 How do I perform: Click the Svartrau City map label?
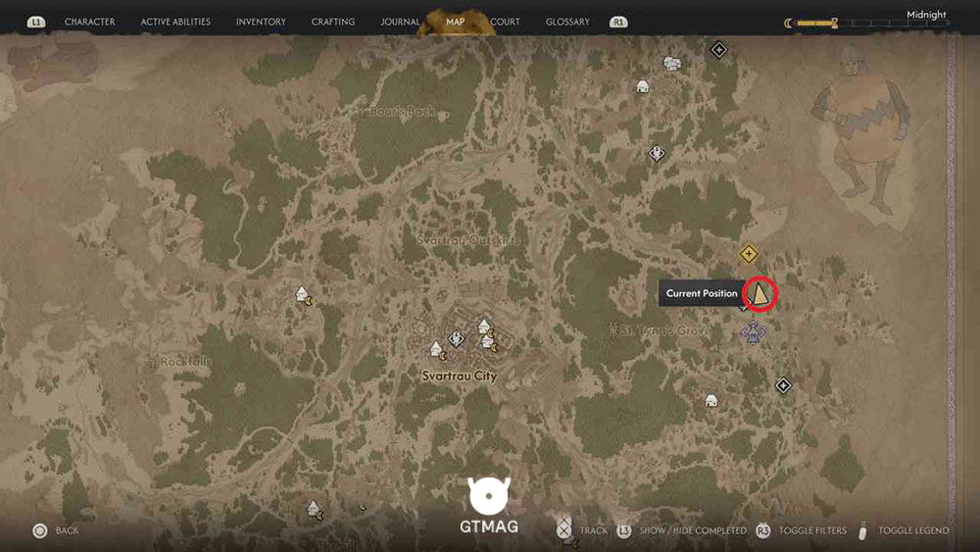(x=460, y=376)
